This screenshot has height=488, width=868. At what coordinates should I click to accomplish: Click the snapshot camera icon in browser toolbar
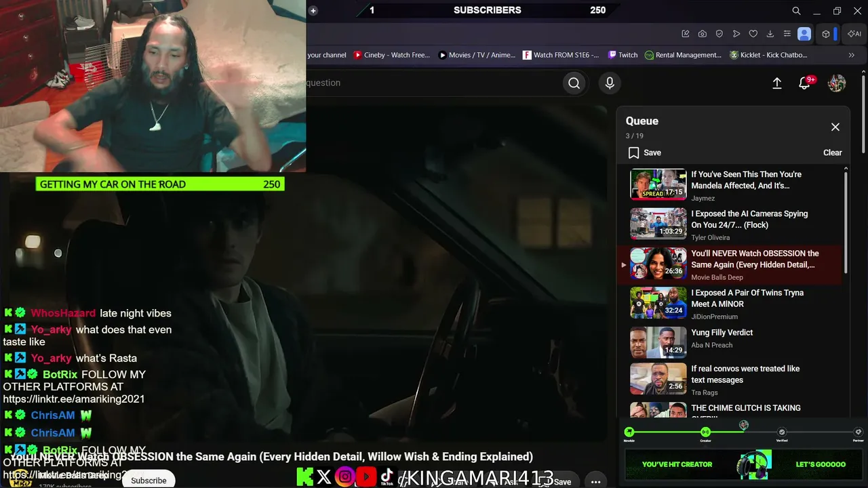click(703, 34)
